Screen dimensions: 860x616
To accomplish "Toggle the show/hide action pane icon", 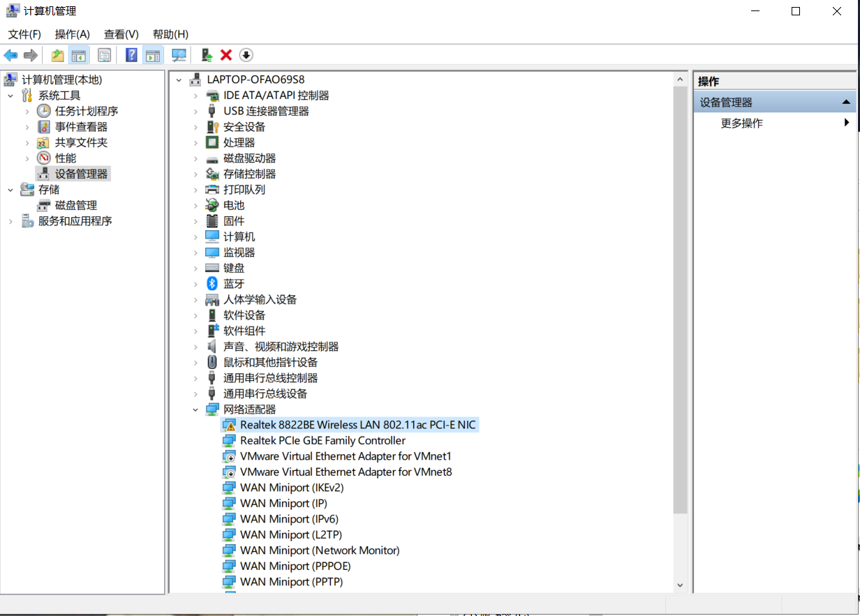I will pos(153,55).
